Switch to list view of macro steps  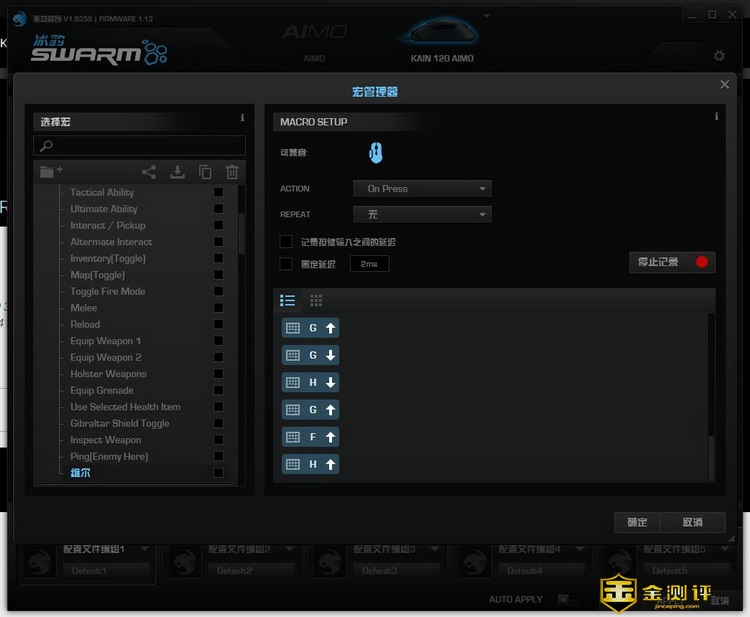pos(288,300)
